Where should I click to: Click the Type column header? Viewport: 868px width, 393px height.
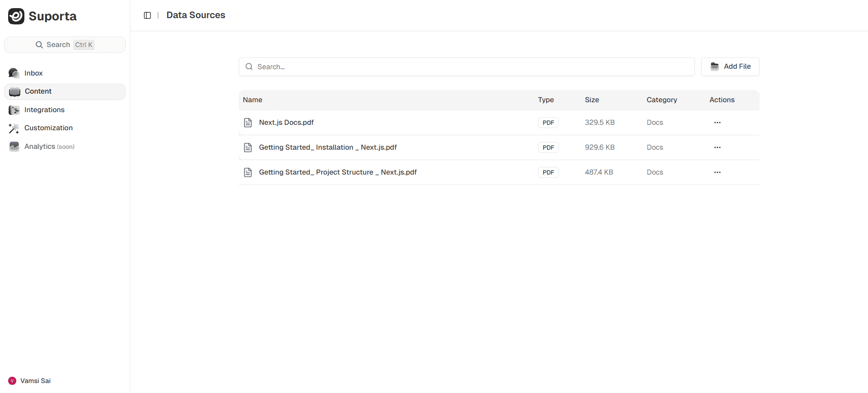point(546,100)
